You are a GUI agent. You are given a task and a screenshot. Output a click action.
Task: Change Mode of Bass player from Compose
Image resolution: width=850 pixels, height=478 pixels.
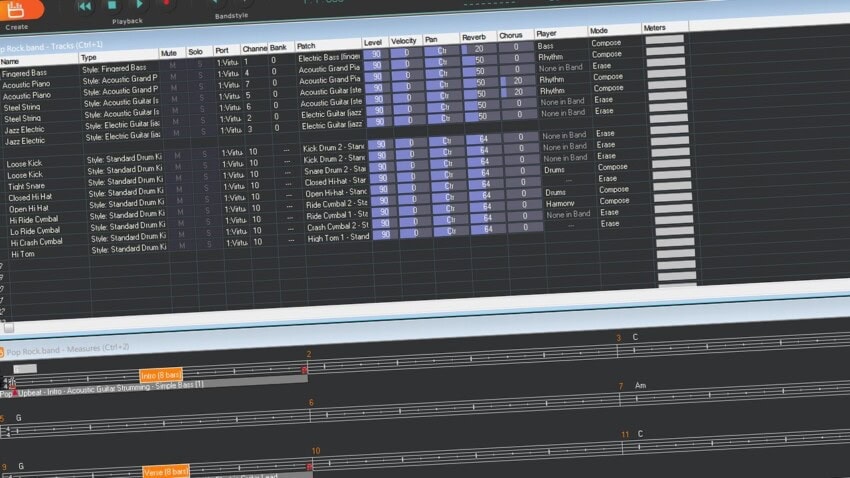(x=606, y=44)
